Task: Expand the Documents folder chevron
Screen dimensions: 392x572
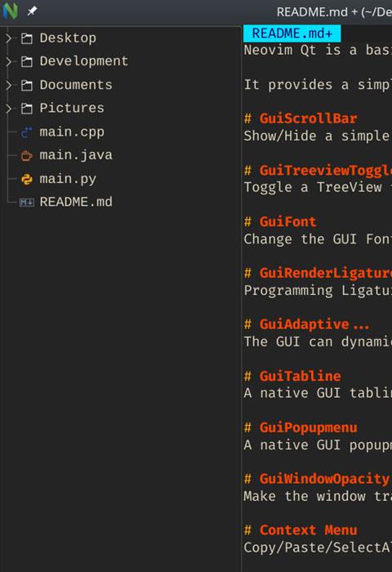Action: click(x=9, y=85)
